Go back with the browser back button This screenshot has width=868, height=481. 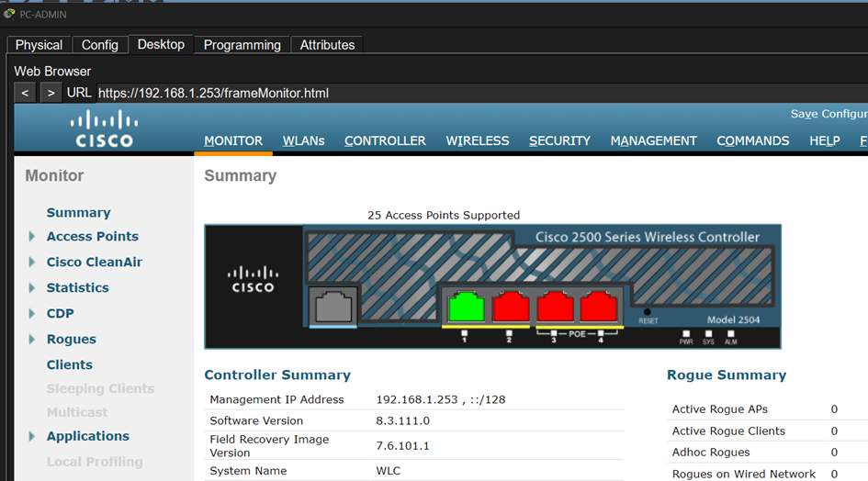25,93
